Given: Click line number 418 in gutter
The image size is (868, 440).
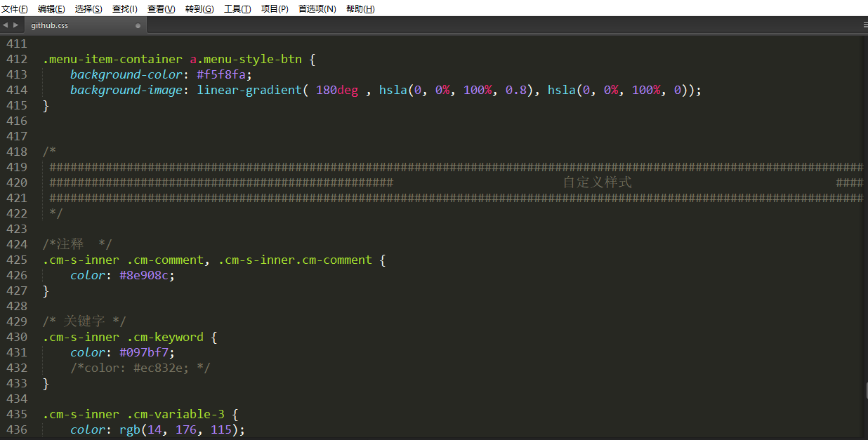Looking at the screenshot, I should [17, 152].
